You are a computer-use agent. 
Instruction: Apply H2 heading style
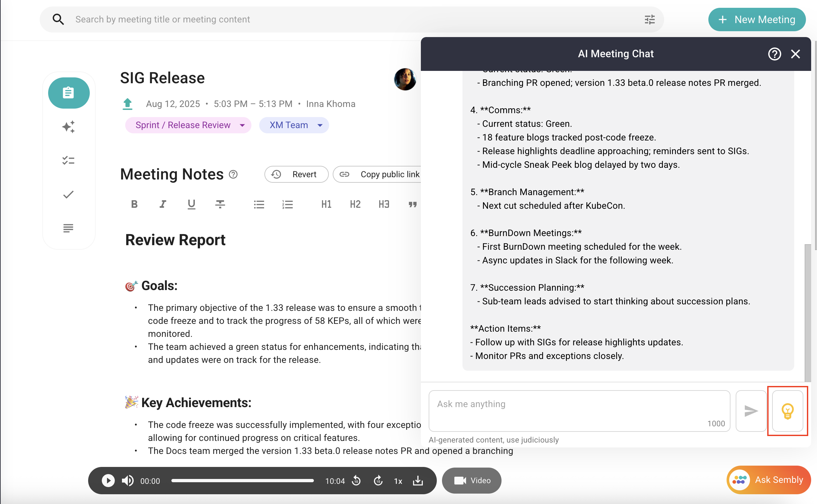pos(355,204)
